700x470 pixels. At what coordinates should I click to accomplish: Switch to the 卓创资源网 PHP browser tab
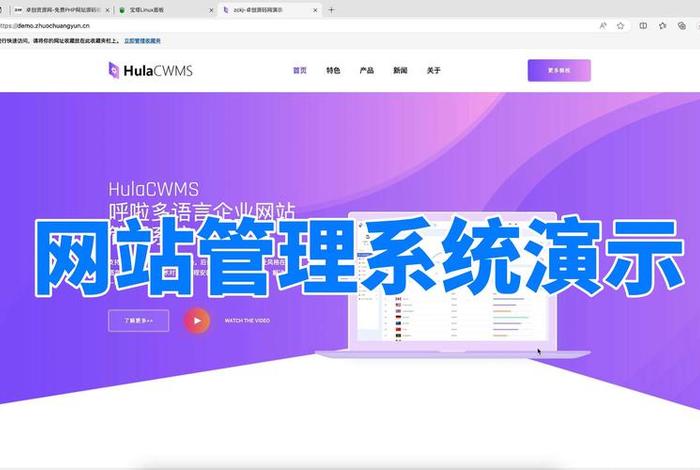60,10
